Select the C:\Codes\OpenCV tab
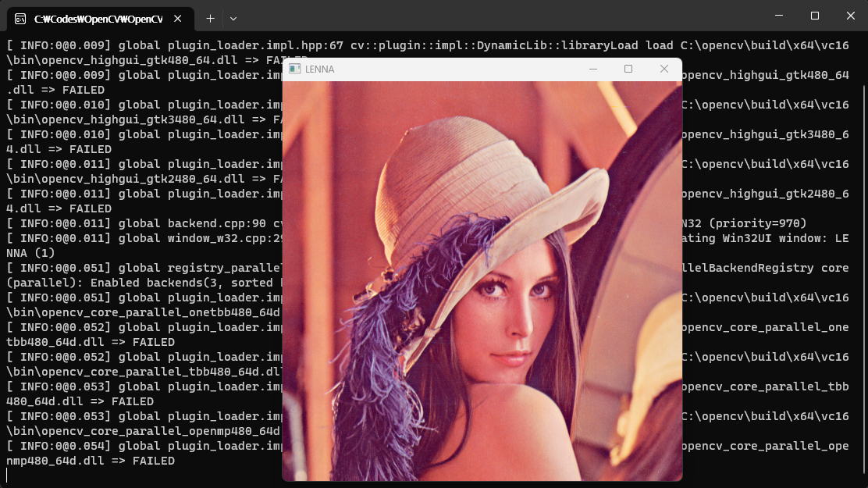This screenshot has width=868, height=488. click(x=100, y=19)
